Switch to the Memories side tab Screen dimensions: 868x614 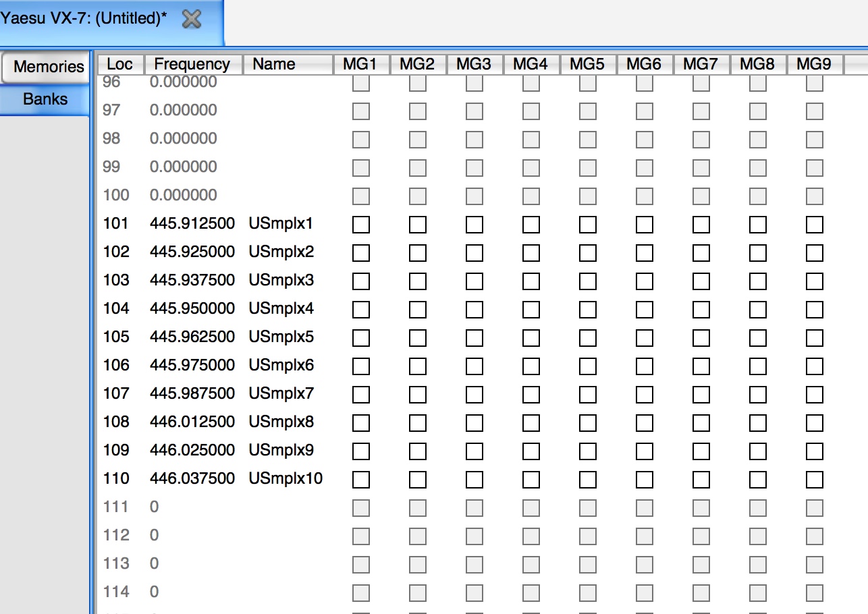45,67
